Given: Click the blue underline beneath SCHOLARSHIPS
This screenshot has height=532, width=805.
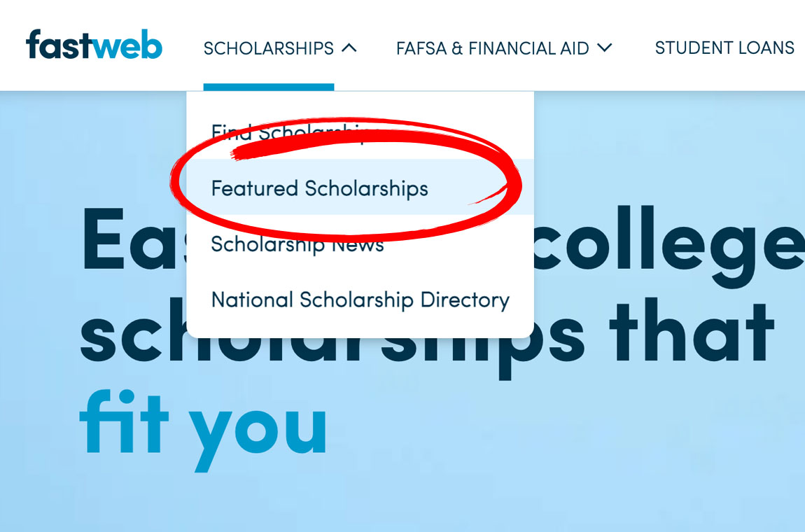Looking at the screenshot, I should pos(268,87).
